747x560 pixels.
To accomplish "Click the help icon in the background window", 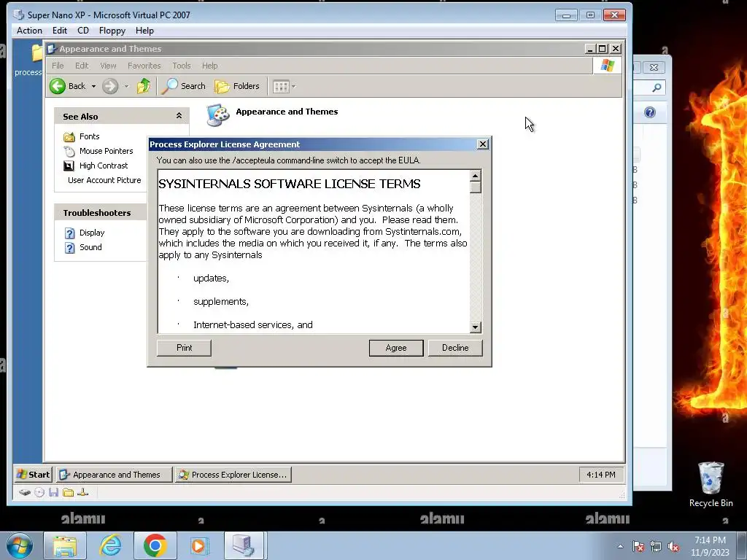I will tap(650, 112).
